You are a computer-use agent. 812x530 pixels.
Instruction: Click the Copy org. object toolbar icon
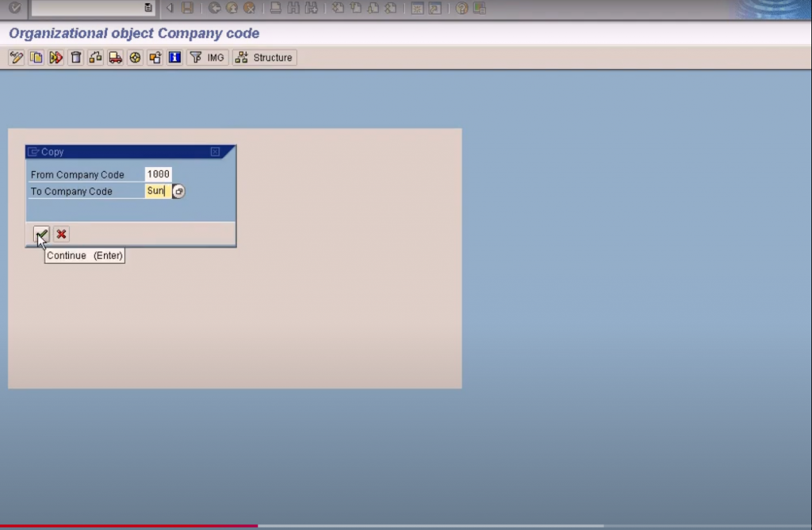click(36, 58)
